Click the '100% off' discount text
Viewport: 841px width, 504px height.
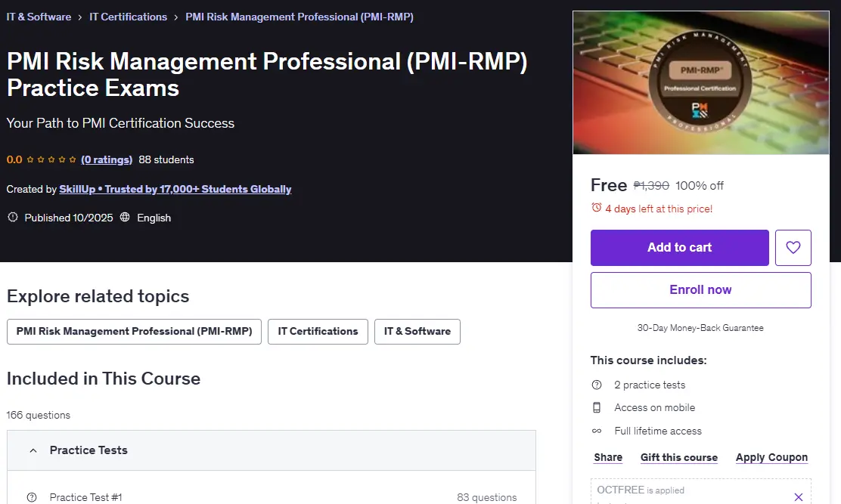coord(700,185)
